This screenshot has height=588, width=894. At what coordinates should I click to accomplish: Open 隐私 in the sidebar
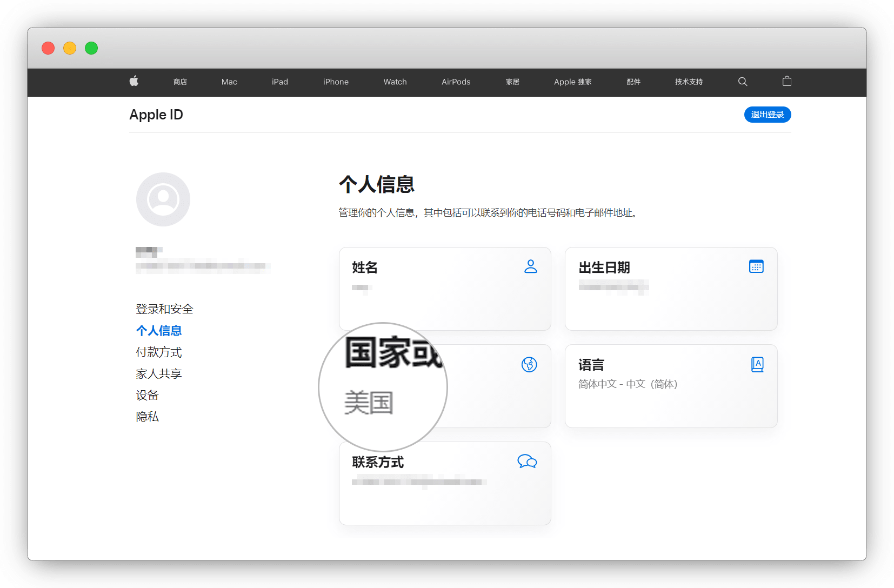[147, 417]
